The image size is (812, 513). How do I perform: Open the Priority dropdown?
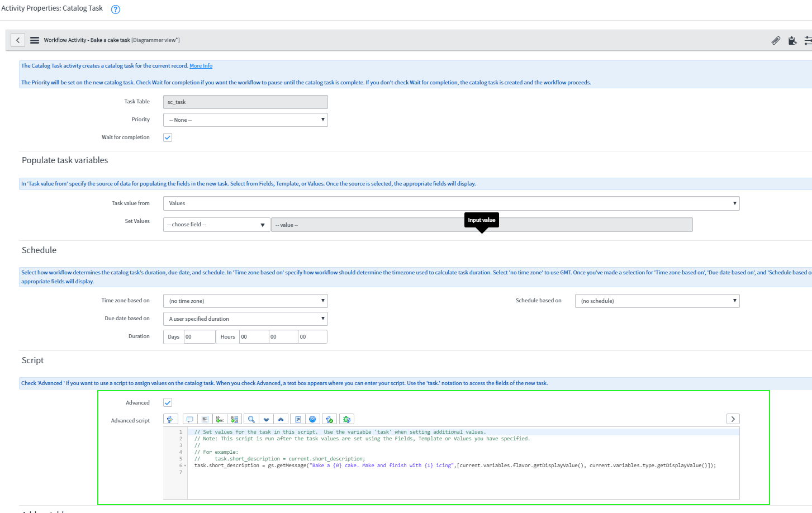click(x=245, y=120)
